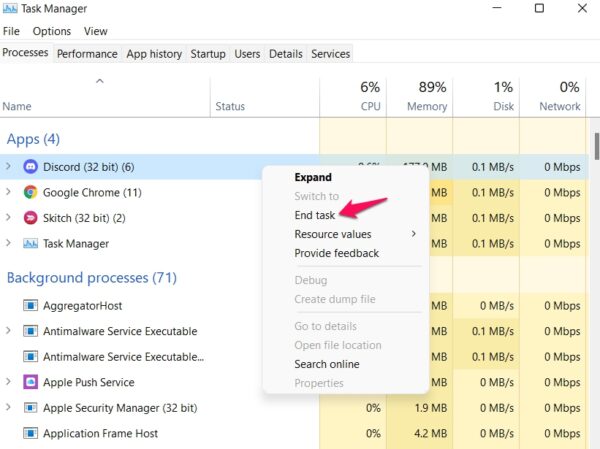Image resolution: width=600 pixels, height=449 pixels.
Task: Click icon of Antimalware Service Executable row with chevron
Action: [31, 331]
